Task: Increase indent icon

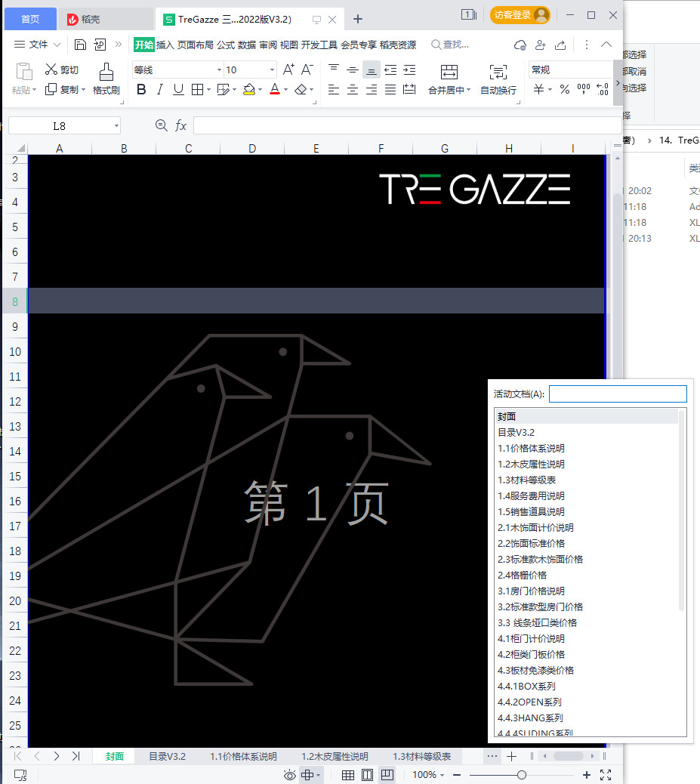Action: 409,69
